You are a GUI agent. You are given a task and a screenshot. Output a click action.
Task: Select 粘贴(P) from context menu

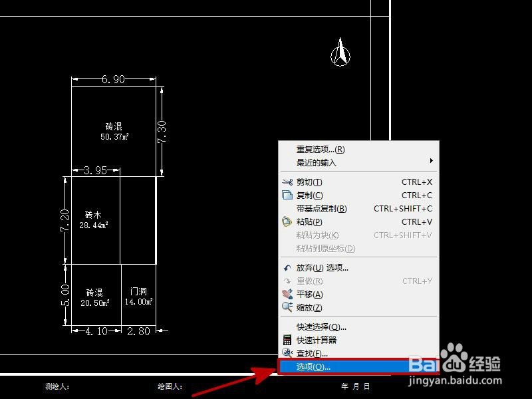358,222
